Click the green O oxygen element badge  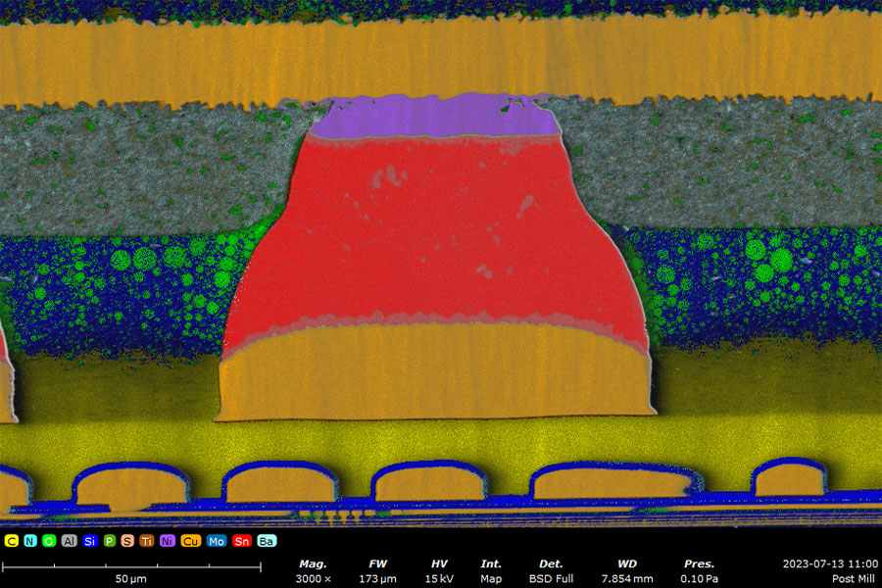pyautogui.click(x=49, y=541)
